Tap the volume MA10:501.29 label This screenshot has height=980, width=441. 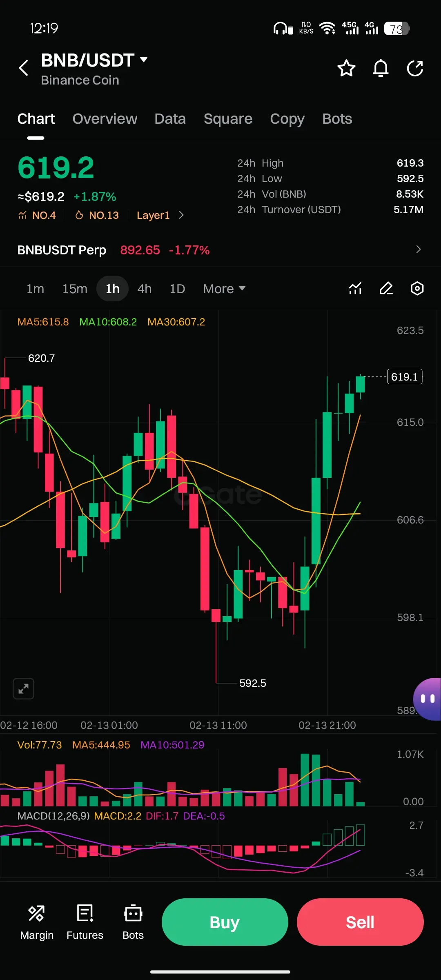tap(172, 745)
